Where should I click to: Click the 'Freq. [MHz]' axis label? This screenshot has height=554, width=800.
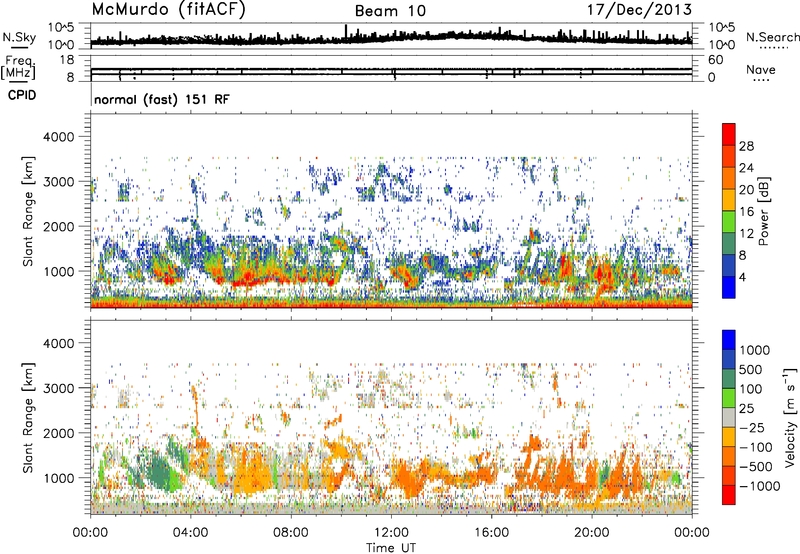[x=19, y=68]
